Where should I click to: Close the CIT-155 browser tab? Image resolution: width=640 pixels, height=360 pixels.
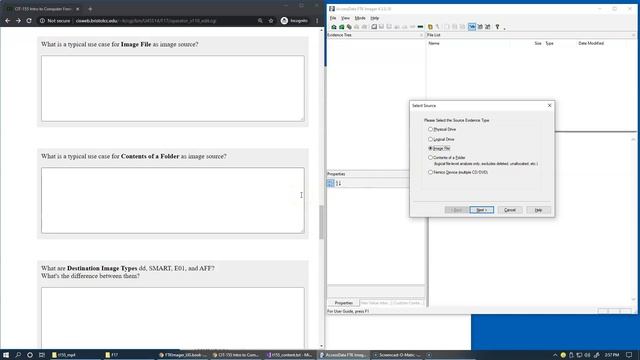(78, 9)
